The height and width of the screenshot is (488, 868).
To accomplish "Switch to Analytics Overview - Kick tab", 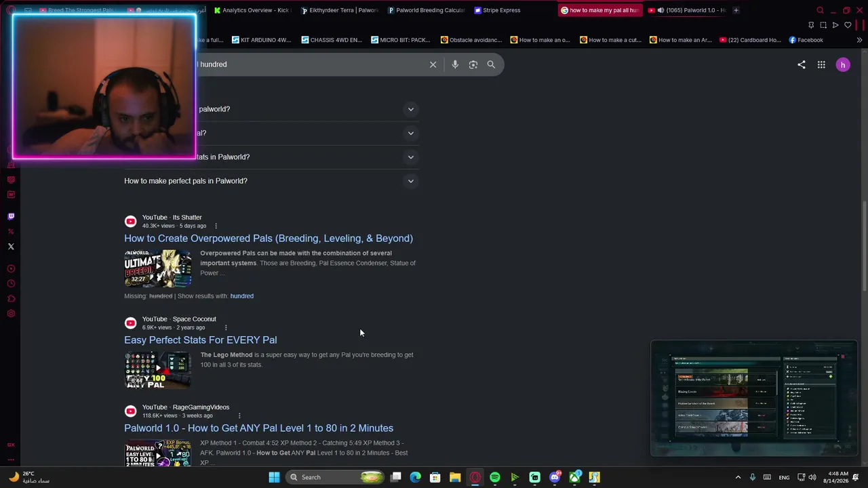I will (252, 10).
